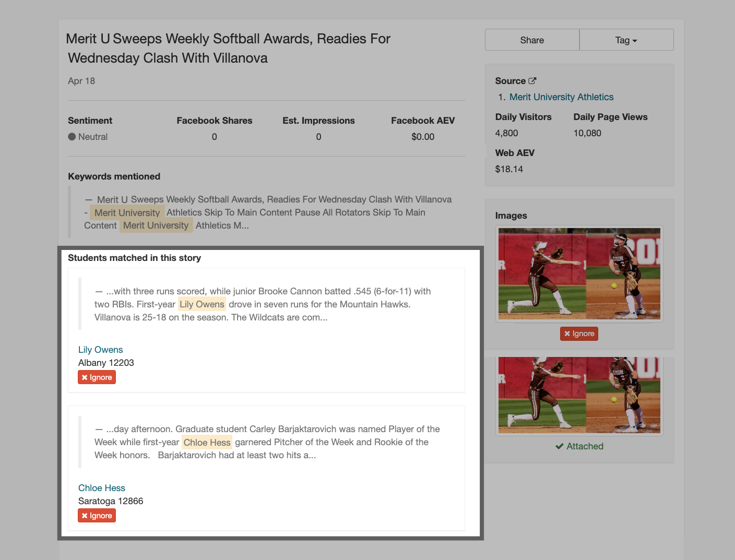Ignore the Lily Owens student match
735x560 pixels.
(x=97, y=377)
